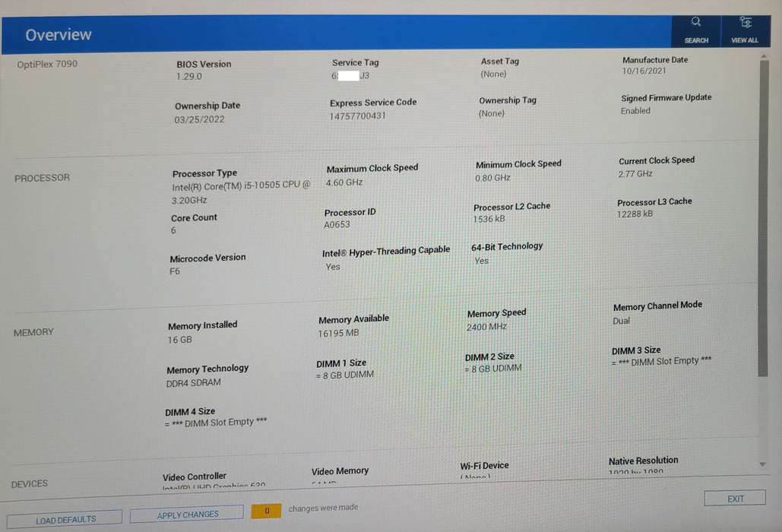Click the Video Controller label
Screen dimensions: 782x532
coord(194,477)
